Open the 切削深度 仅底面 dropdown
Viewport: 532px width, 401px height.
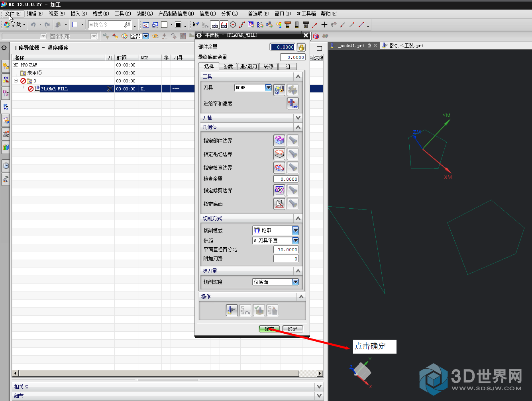pyautogui.click(x=295, y=282)
